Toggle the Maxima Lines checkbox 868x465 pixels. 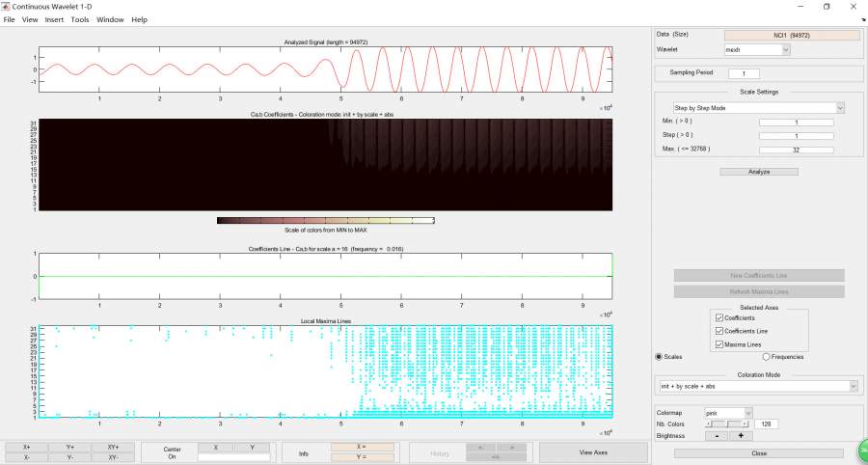click(x=719, y=344)
